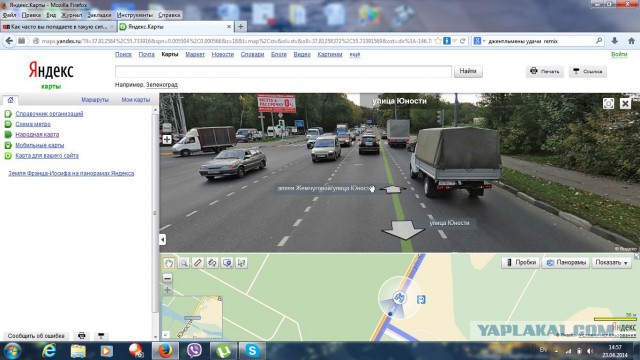Click downloads arrow icon in toolbar
This screenshot has width=640, height=360.
coord(615,41)
